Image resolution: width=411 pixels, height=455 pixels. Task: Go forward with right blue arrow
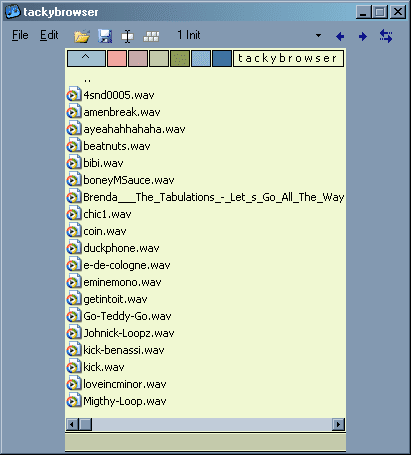point(363,36)
